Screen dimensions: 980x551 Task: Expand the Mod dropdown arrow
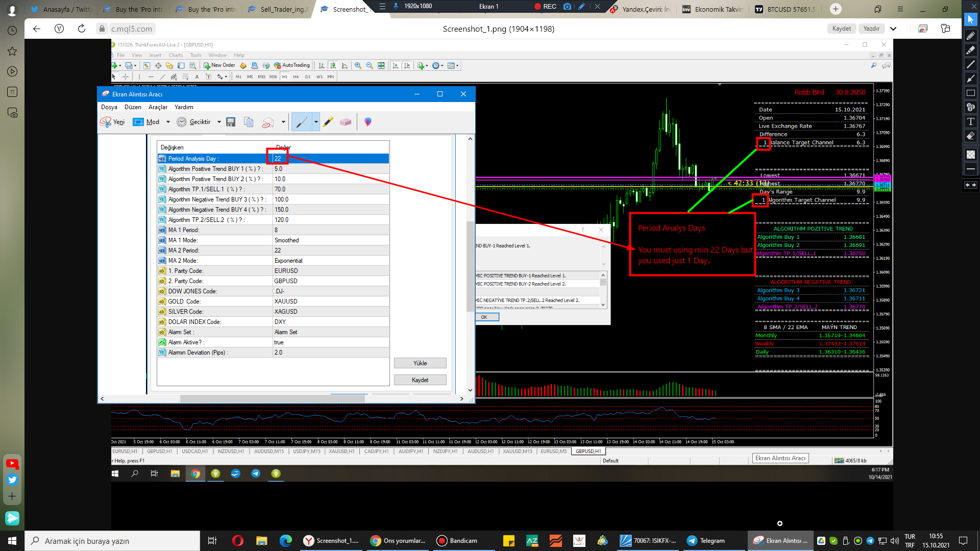click(168, 122)
